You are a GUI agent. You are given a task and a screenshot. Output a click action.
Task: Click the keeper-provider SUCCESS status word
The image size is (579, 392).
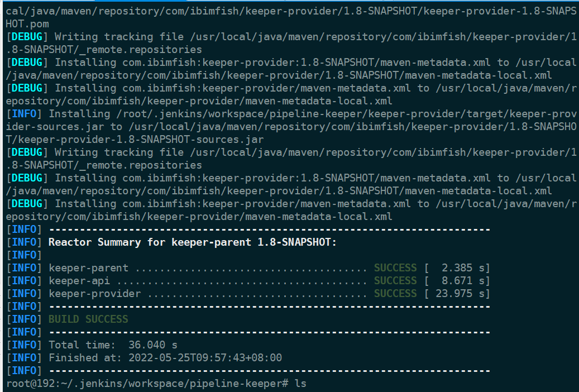click(x=395, y=294)
